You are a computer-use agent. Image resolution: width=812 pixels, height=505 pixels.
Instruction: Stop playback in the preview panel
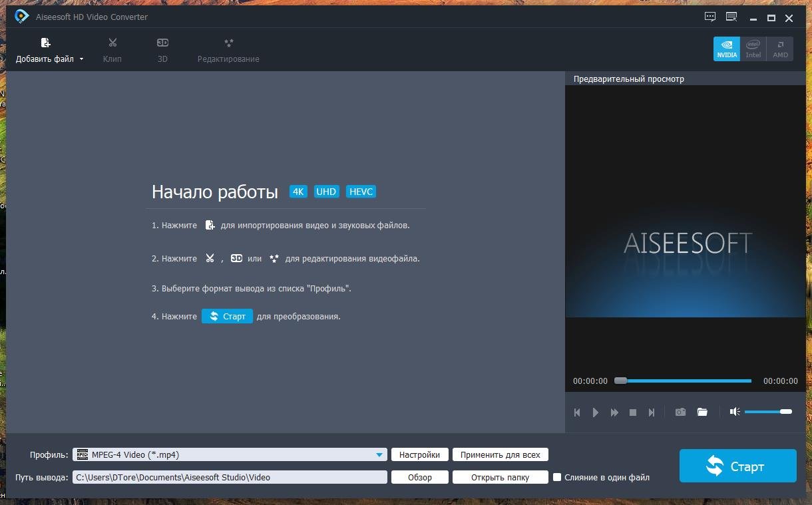pyautogui.click(x=633, y=413)
